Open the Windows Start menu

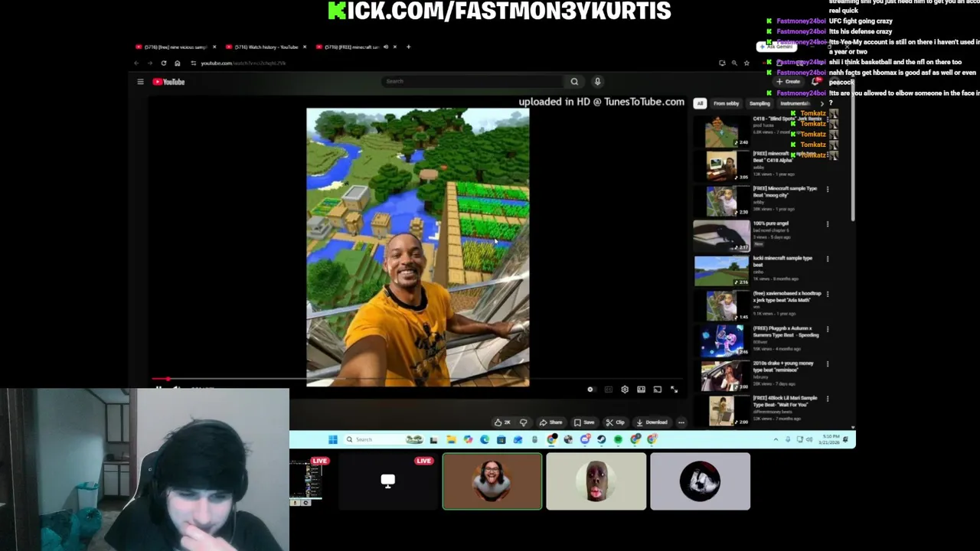click(333, 439)
